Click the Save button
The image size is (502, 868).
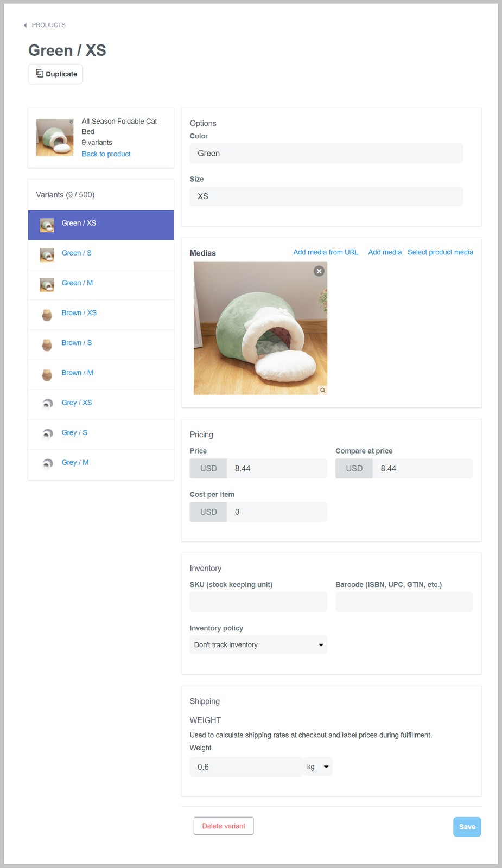click(x=467, y=827)
